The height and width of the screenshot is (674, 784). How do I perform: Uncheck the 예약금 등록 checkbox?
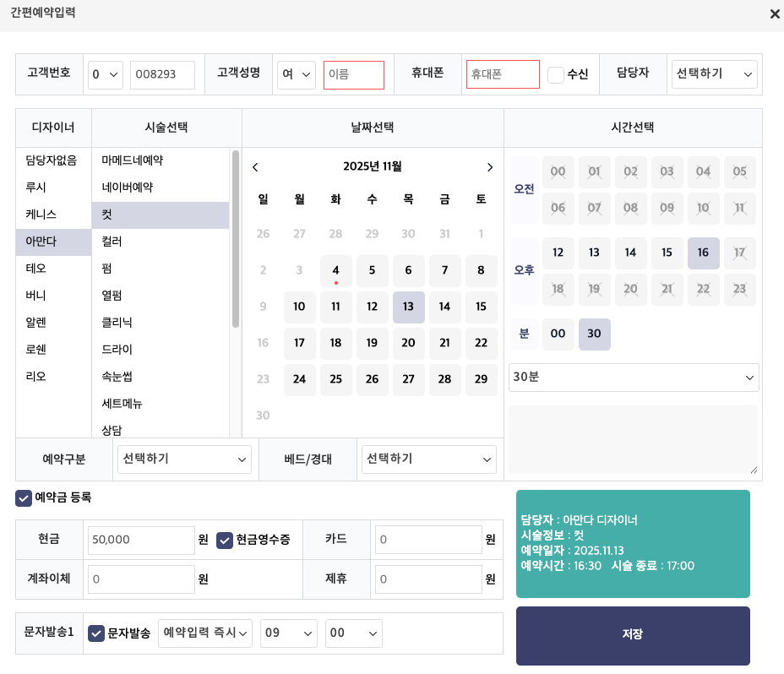coord(24,497)
